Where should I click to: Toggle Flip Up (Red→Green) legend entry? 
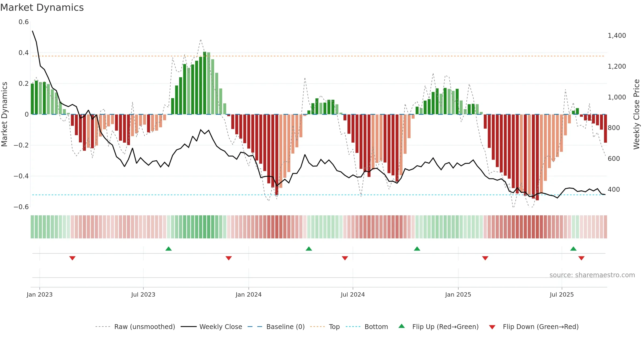pyautogui.click(x=438, y=327)
